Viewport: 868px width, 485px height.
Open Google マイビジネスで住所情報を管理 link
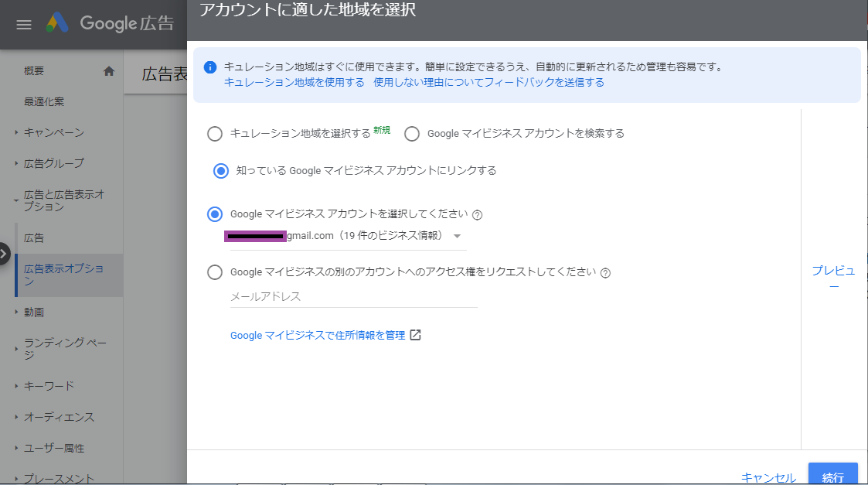(x=318, y=336)
